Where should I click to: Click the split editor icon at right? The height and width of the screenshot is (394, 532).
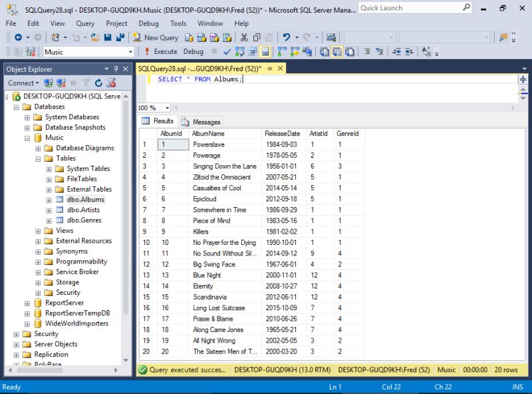click(523, 79)
